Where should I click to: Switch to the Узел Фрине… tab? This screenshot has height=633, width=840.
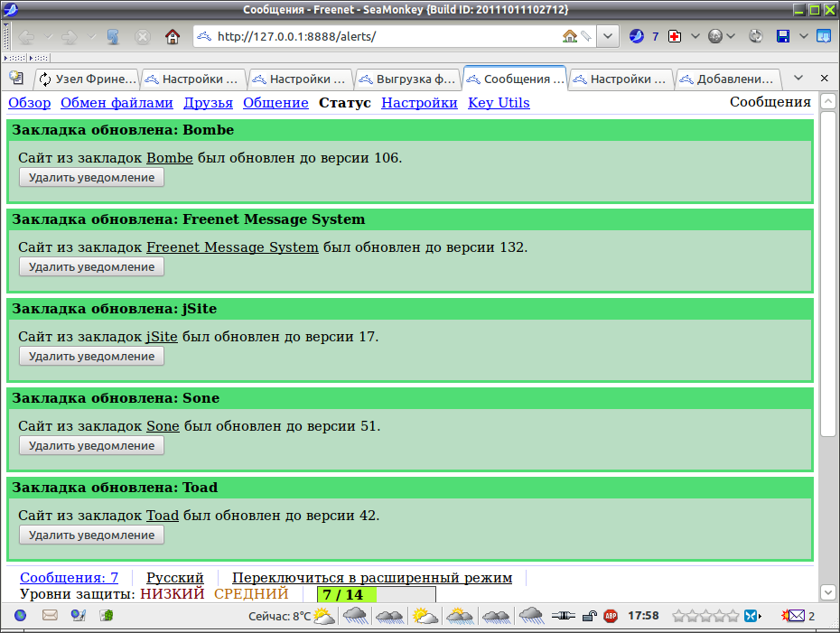(86, 79)
